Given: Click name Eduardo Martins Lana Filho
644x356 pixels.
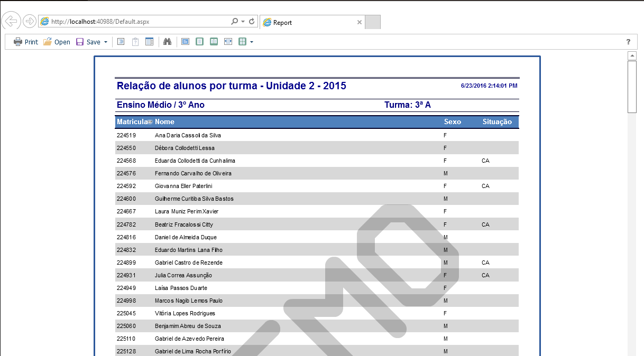Looking at the screenshot, I should (x=189, y=250).
